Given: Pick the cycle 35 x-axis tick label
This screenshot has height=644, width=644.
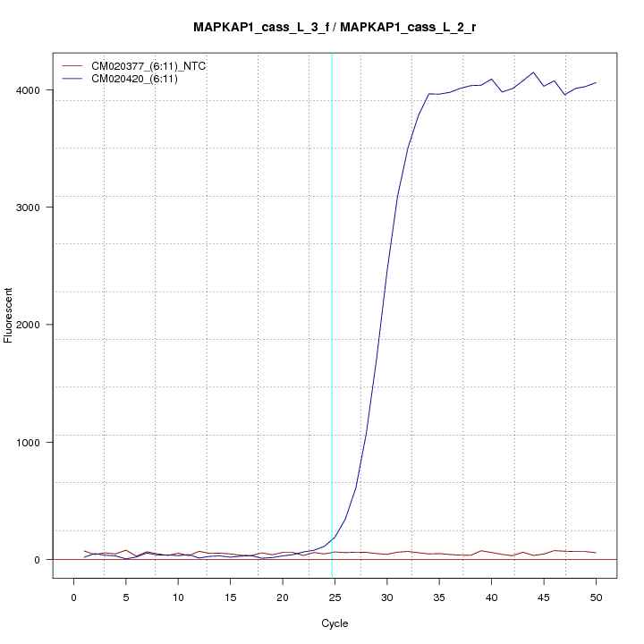Looking at the screenshot, I should tap(439, 597).
